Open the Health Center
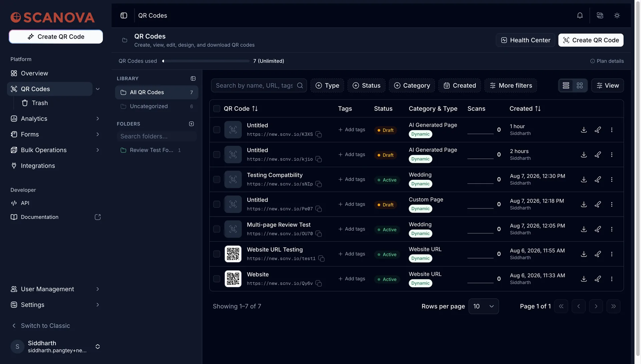 tap(525, 40)
